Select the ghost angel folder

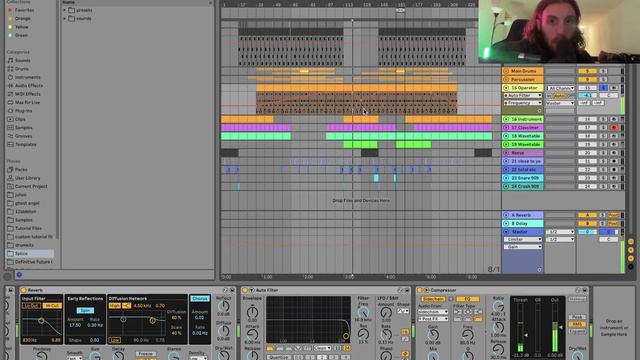(x=27, y=203)
